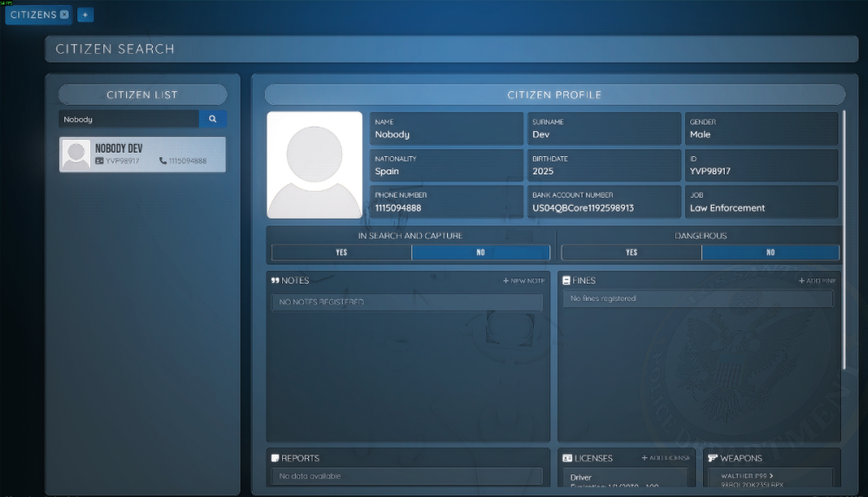Click the Licenses ID card icon
The height and width of the screenshot is (497, 868).
pyautogui.click(x=566, y=458)
